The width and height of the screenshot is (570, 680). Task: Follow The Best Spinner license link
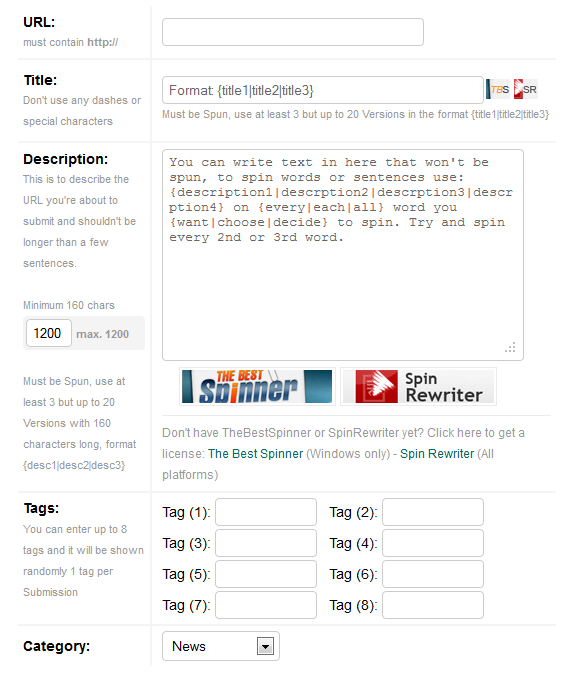[x=256, y=454]
